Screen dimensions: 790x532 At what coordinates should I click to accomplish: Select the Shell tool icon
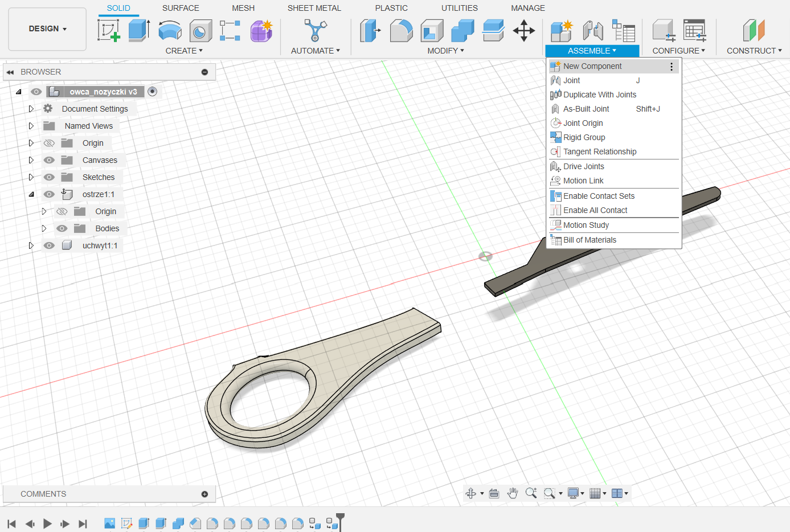[432, 31]
